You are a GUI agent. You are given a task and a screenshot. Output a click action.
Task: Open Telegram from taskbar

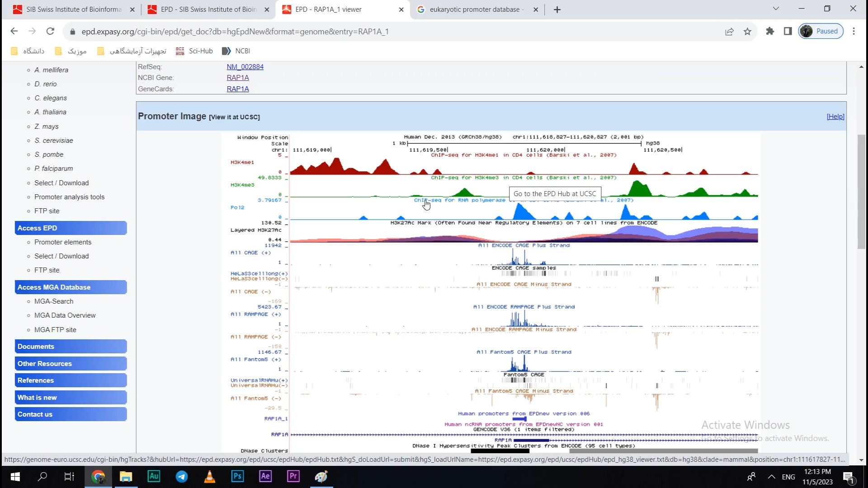click(x=182, y=476)
